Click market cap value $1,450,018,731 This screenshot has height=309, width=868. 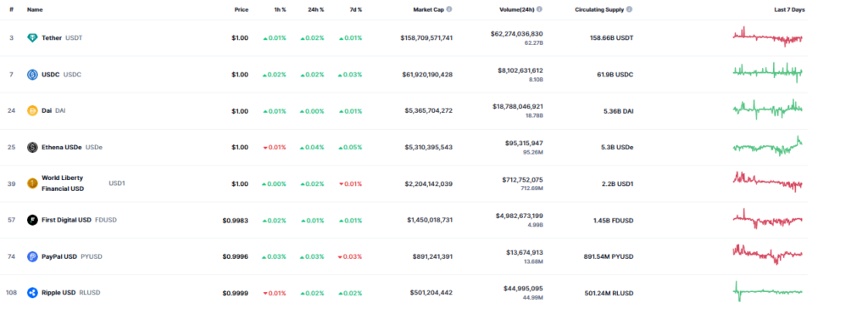tap(430, 220)
